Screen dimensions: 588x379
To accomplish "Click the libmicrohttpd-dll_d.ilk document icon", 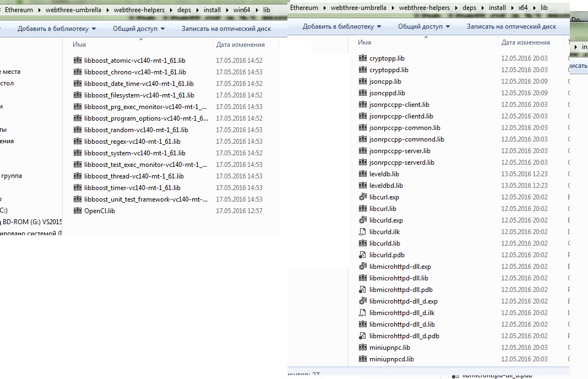I will (363, 312).
